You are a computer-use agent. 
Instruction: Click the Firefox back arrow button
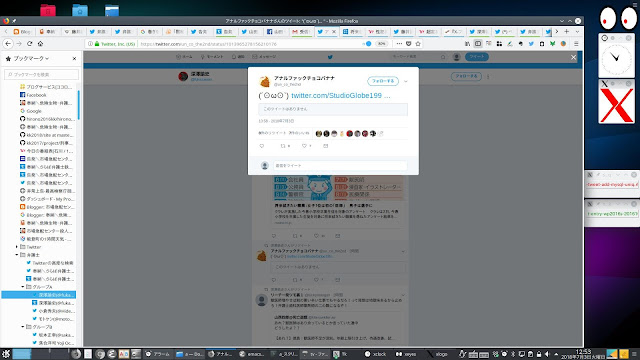point(8,44)
